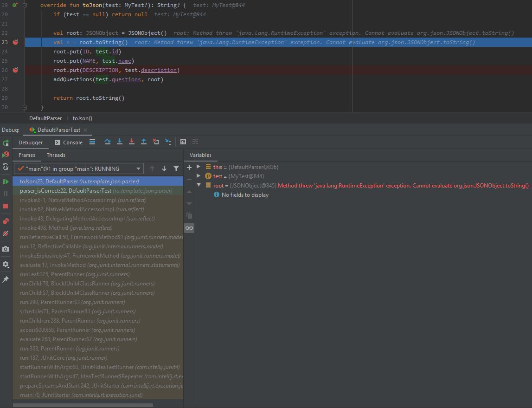Toggle breakpoint on line 26
The height and width of the screenshot is (408, 532).
click(x=15, y=70)
